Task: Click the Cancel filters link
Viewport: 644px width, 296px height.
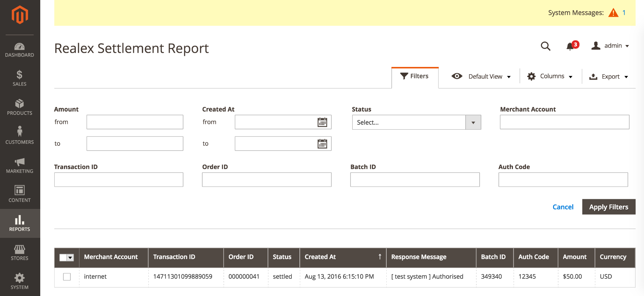Action: [x=563, y=207]
